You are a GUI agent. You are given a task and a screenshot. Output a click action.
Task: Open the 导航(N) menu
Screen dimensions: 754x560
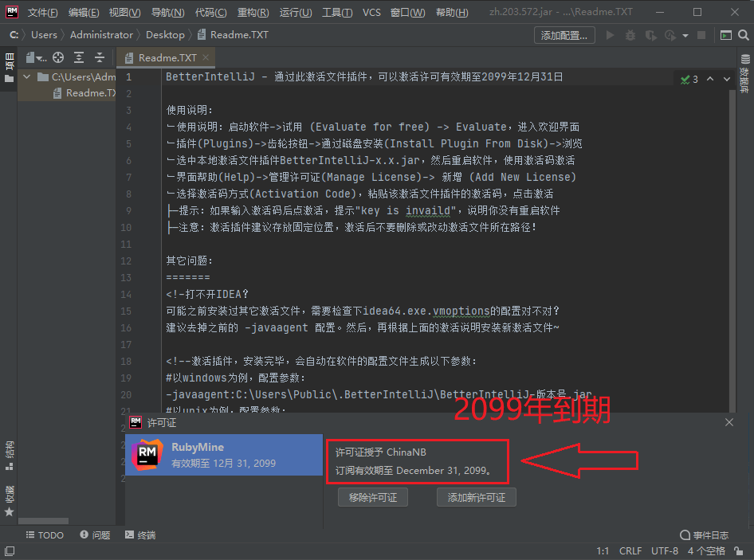pos(168,13)
